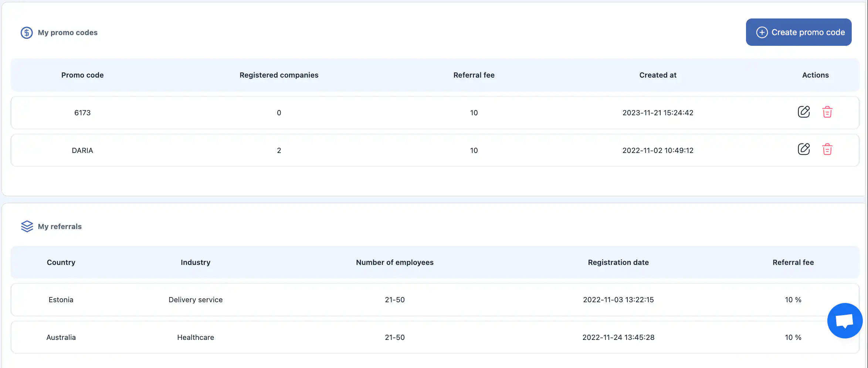Click the Created at column header

(x=658, y=75)
